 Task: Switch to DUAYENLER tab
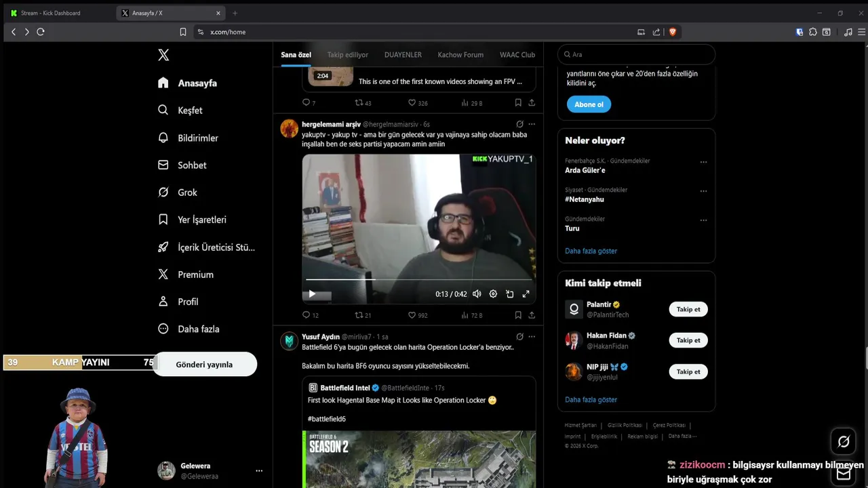403,55
